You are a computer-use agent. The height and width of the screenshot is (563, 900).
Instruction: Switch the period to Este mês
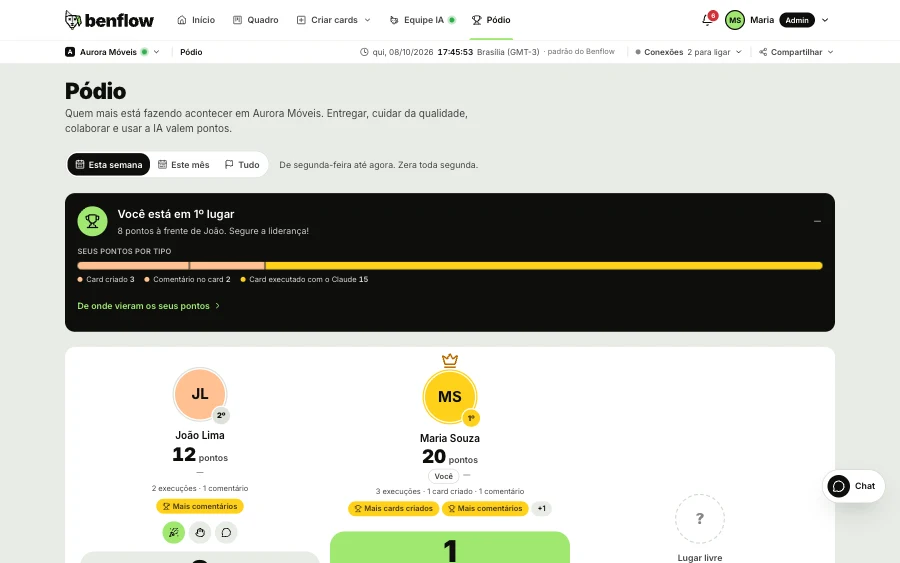tap(184, 165)
